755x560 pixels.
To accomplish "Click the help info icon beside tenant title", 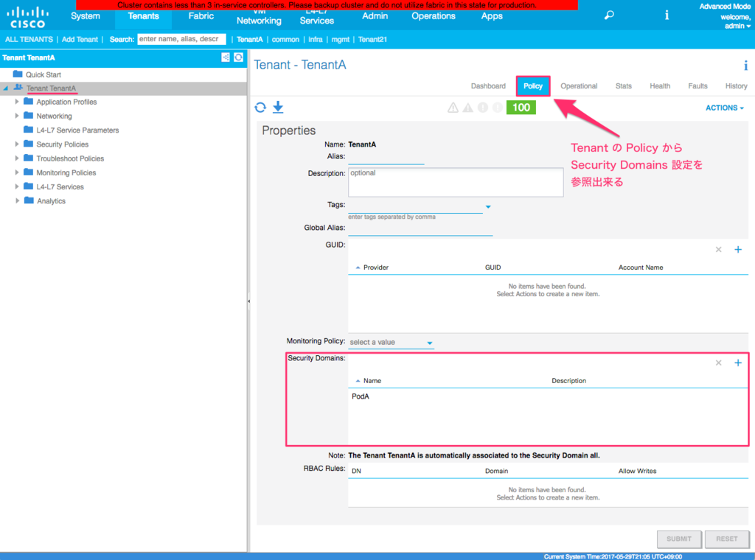I will coord(745,66).
